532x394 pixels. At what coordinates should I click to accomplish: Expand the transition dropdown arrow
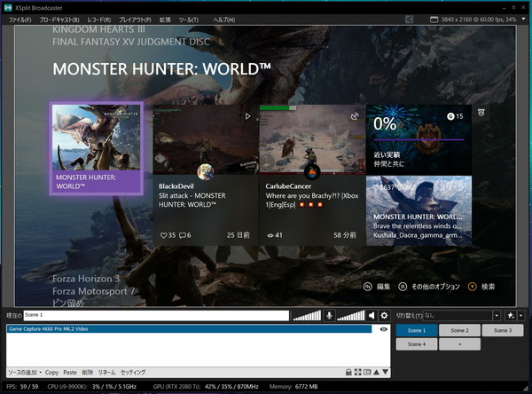497,316
